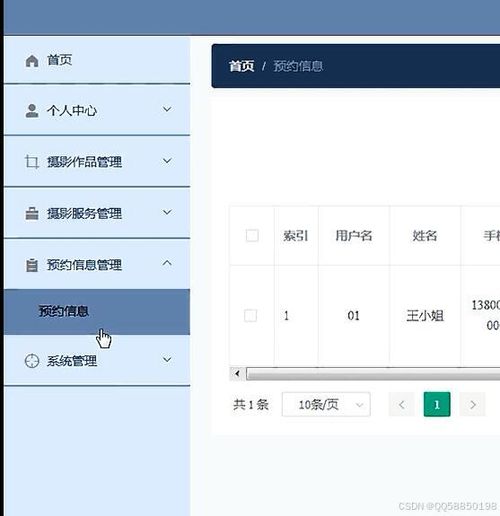Open the 系统管理 menu
The image size is (500, 516).
click(x=97, y=360)
